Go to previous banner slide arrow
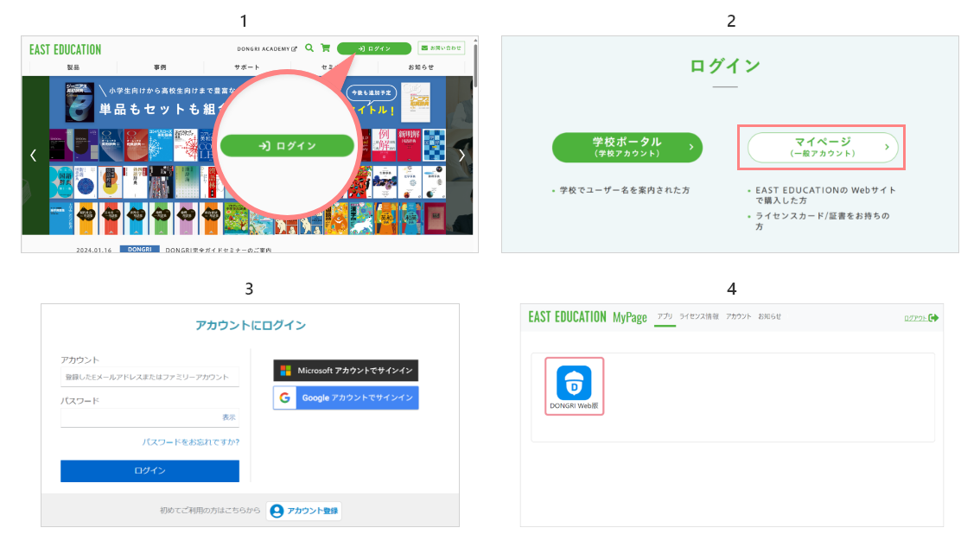980x547 pixels. [34, 155]
